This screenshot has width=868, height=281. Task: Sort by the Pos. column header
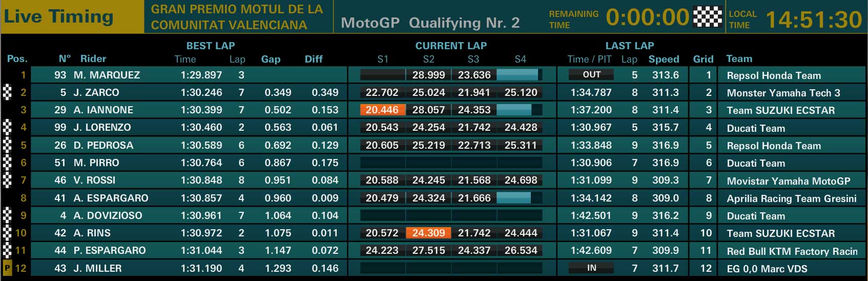point(17,59)
